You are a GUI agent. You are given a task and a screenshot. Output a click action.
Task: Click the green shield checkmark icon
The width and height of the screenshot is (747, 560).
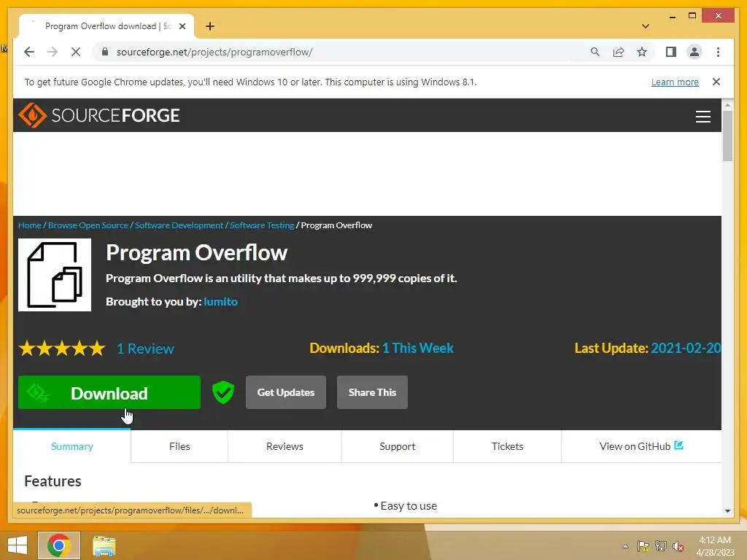coord(223,392)
